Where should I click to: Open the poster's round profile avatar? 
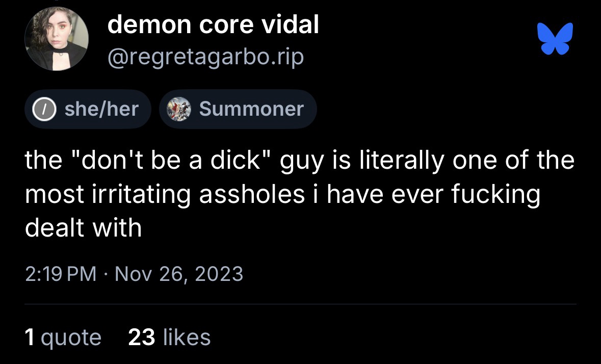pos(57,39)
